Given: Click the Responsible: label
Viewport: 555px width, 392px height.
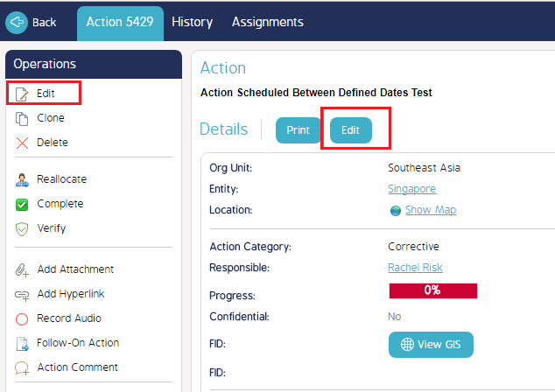Looking at the screenshot, I should (240, 268).
